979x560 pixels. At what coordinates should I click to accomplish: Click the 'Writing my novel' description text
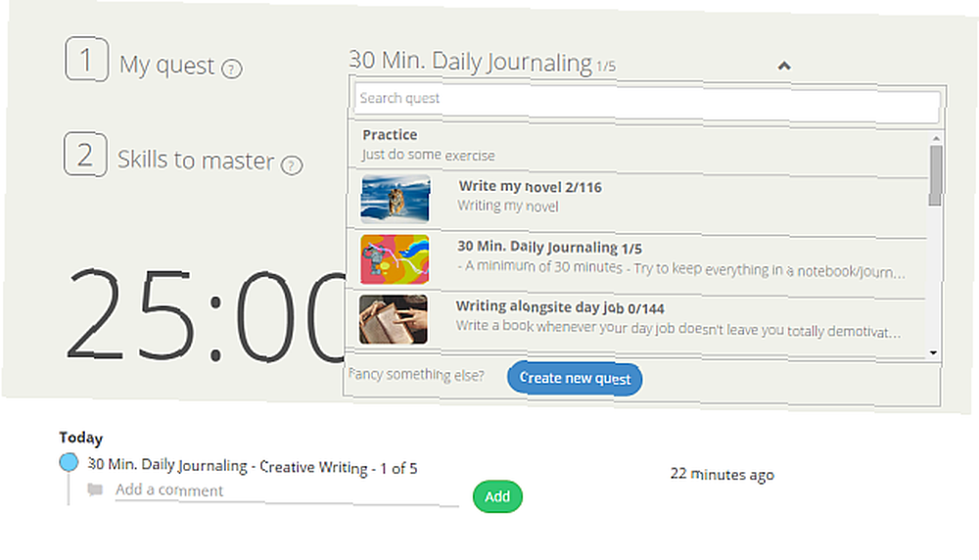507,206
